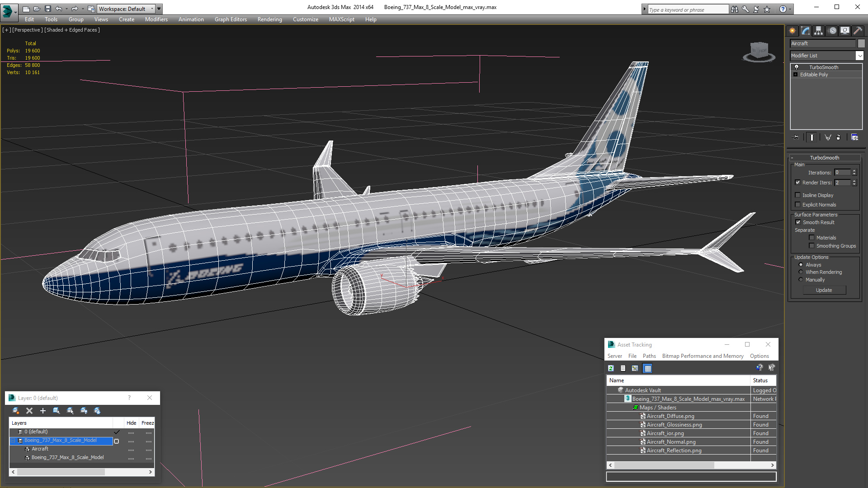Open Paths menu in Asset Tracking
This screenshot has width=868, height=488.
pos(649,356)
